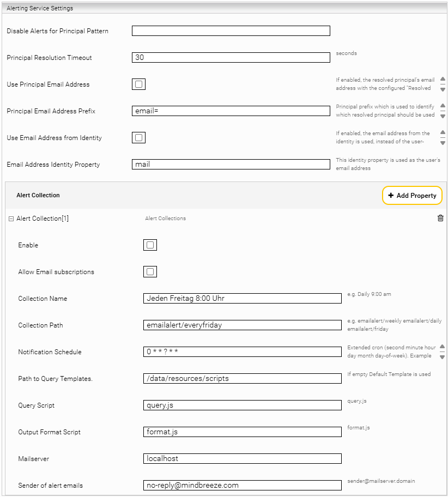The height and width of the screenshot is (497, 448).
Task: Edit the Sender of alert emails field
Action: click(x=242, y=486)
